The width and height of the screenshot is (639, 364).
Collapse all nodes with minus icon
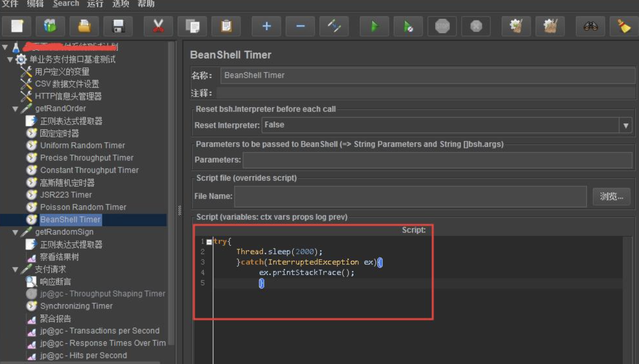pyautogui.click(x=300, y=26)
